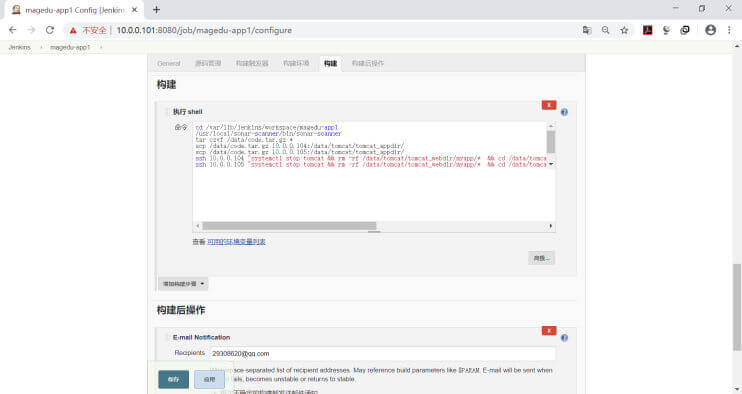Click the 'ssh 10.0.0.105' command line
Image resolution: width=742 pixels, height=394 pixels.
(x=371, y=165)
